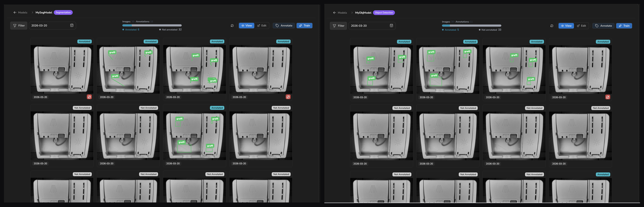
Task: Open third image thumbnail in MySegModel top row
Action: pyautogui.click(x=195, y=69)
